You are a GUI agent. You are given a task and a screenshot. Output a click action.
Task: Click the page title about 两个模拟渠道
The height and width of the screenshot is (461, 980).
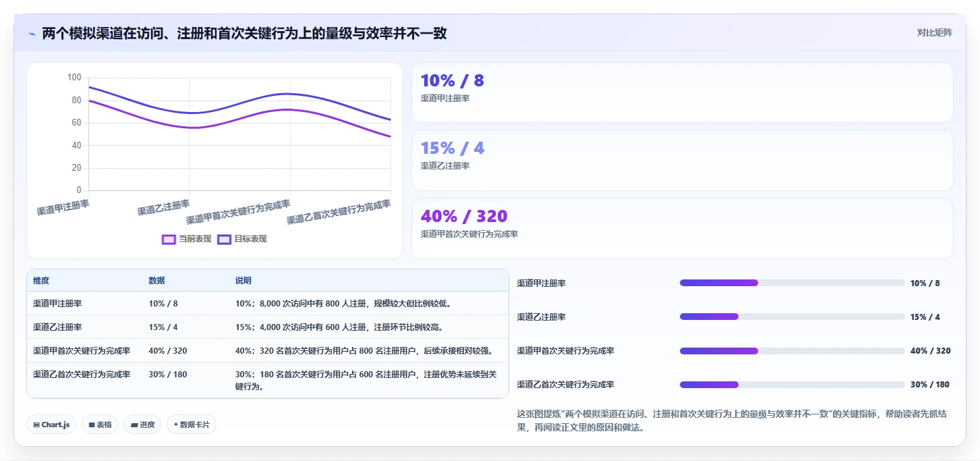click(244, 33)
